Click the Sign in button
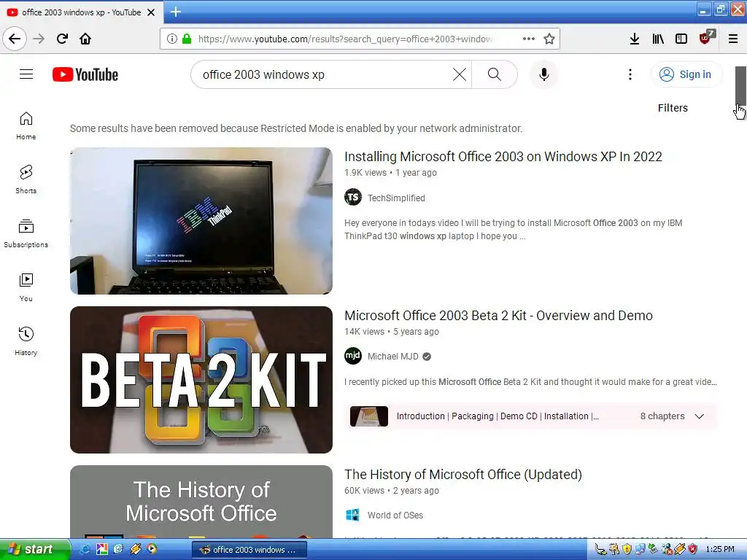The height and width of the screenshot is (560, 747). [686, 74]
